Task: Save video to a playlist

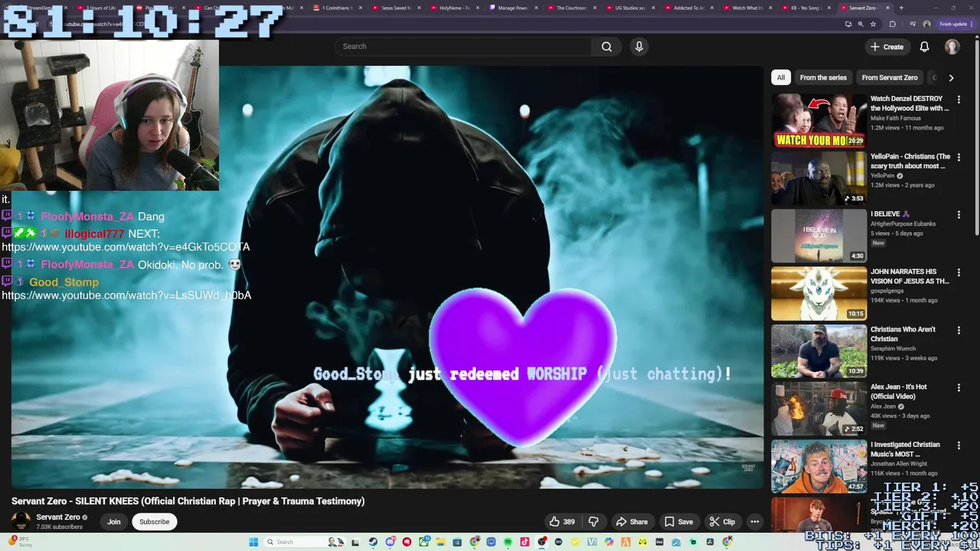Action: 678,522
